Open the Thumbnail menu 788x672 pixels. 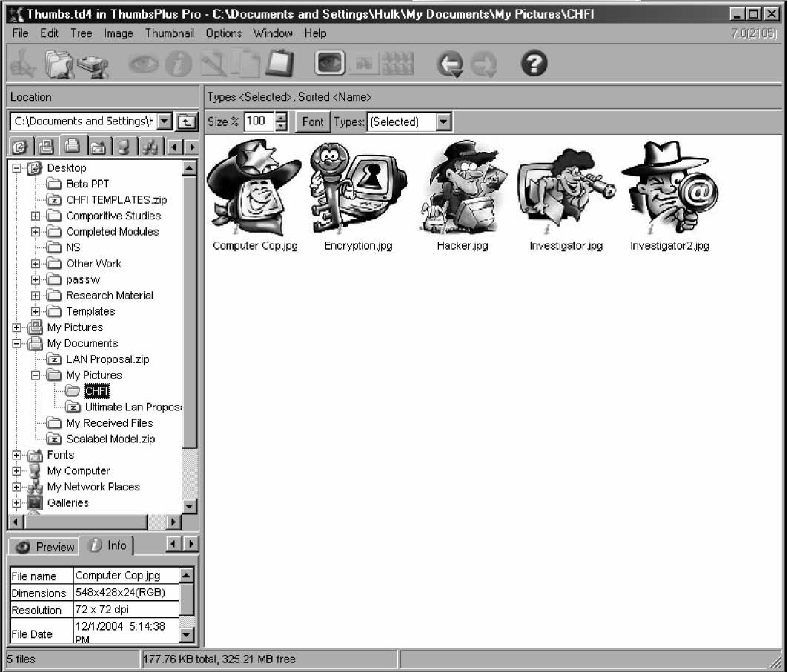[x=169, y=33]
